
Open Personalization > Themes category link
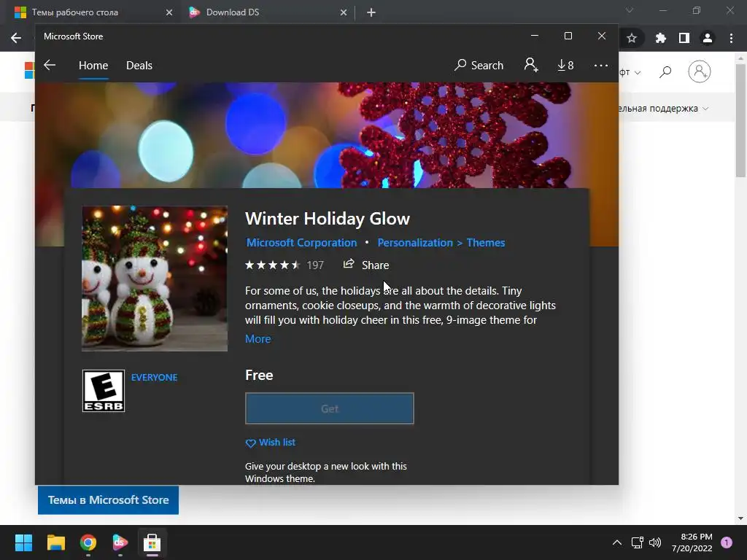(x=441, y=242)
